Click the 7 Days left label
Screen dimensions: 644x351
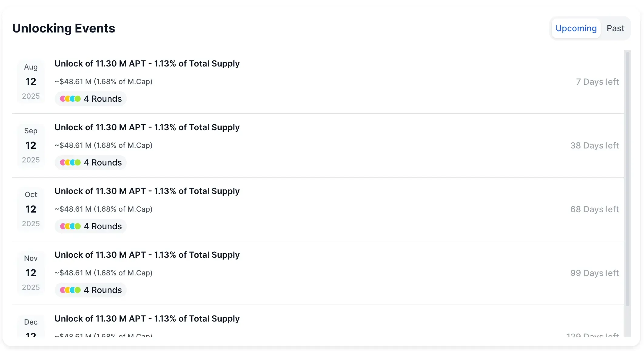(x=597, y=82)
